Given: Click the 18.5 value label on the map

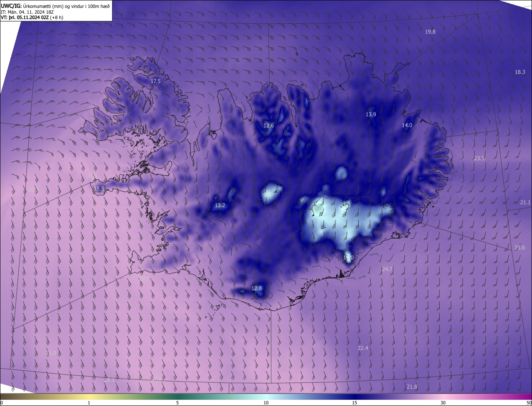Looking at the screenshot, I should (x=99, y=189).
